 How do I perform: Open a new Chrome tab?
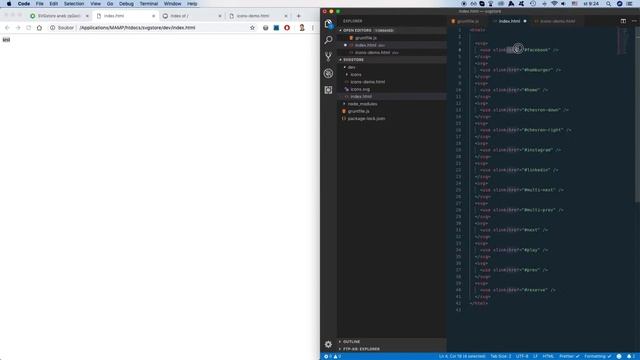click(298, 16)
